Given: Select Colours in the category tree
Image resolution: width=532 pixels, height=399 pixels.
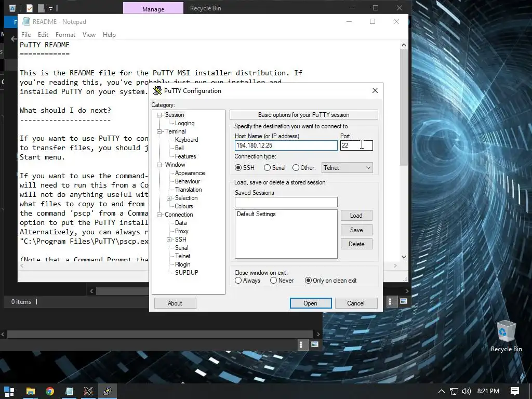Looking at the screenshot, I should [x=183, y=206].
